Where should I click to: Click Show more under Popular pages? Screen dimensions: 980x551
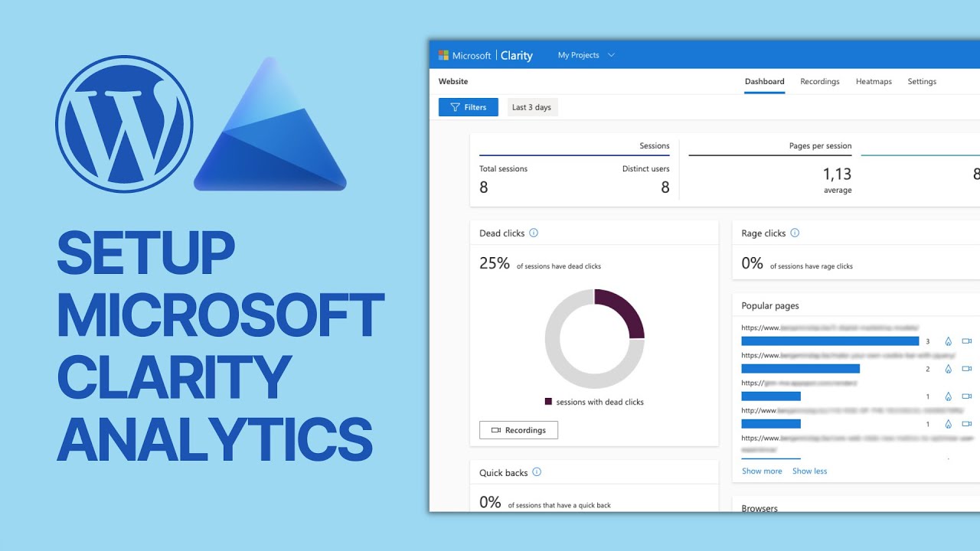pyautogui.click(x=762, y=471)
